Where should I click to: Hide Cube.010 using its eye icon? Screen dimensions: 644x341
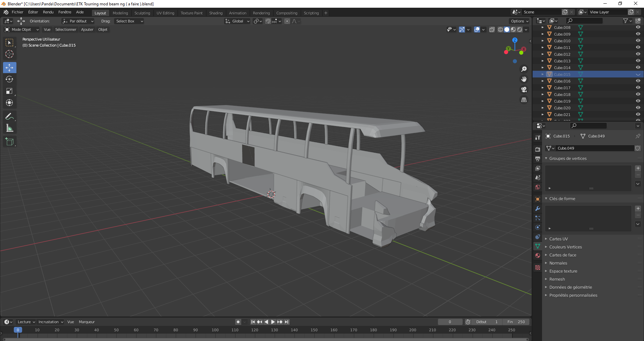click(x=638, y=41)
